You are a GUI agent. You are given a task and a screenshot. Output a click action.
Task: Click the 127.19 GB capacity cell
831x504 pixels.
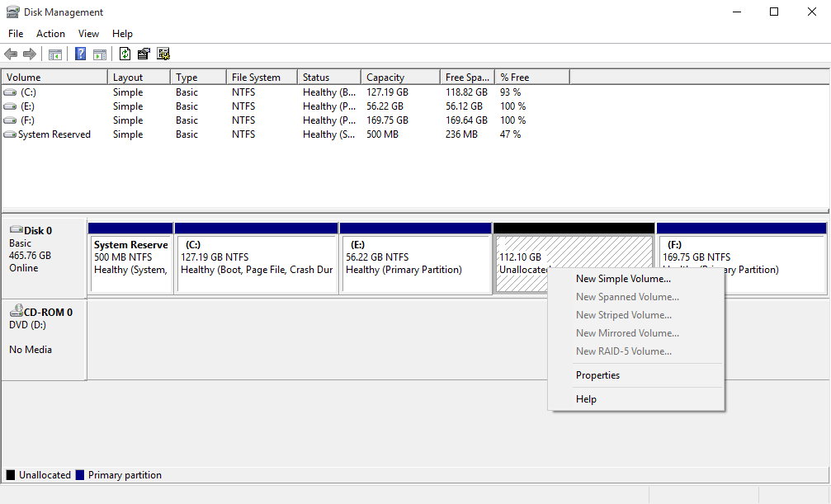click(387, 92)
